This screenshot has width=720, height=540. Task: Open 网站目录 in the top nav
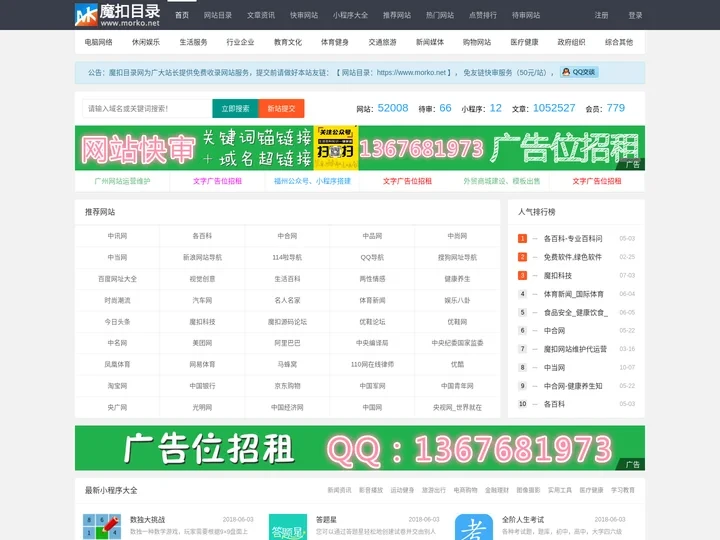(218, 15)
